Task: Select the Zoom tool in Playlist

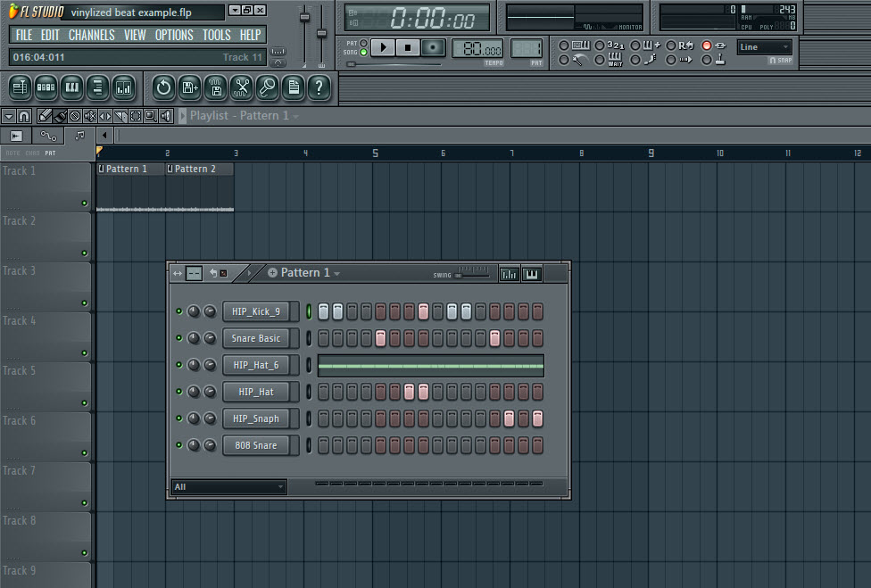Action: click(x=150, y=116)
